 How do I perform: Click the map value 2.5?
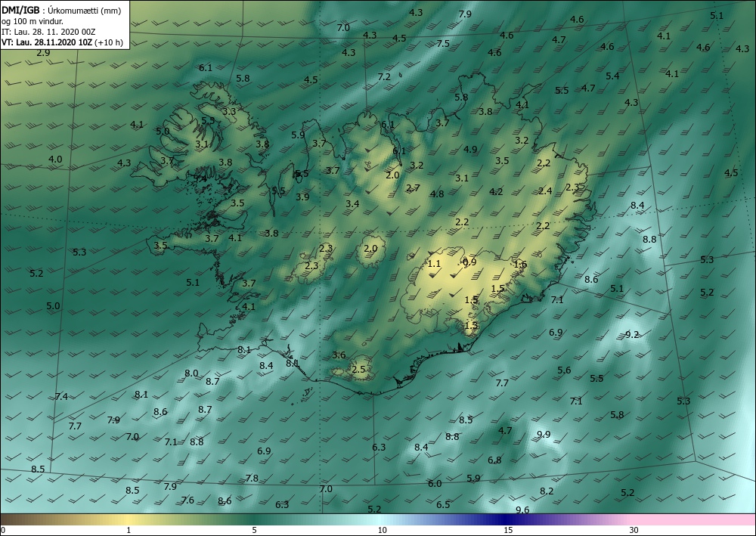pos(358,370)
